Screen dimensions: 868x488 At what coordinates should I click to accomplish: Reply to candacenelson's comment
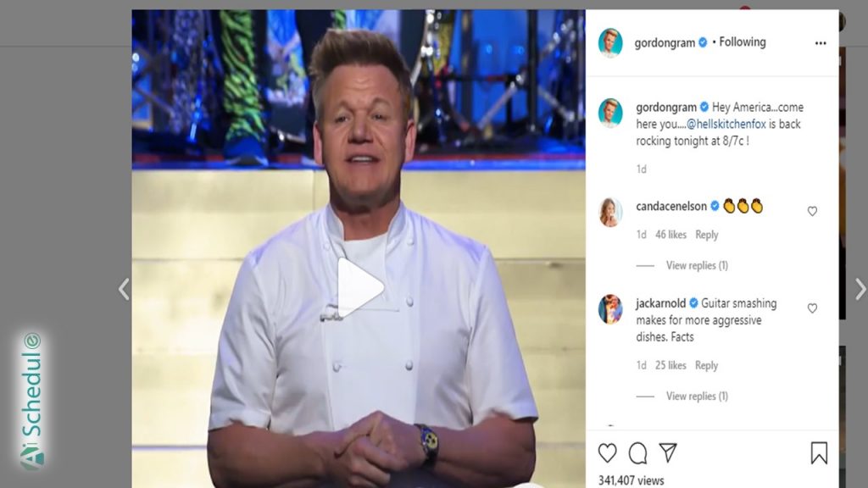click(706, 235)
